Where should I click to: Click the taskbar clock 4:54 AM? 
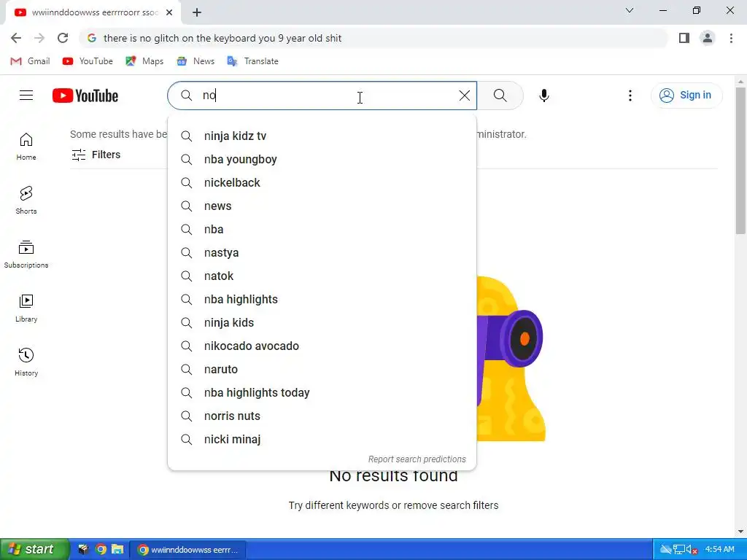[x=719, y=549]
